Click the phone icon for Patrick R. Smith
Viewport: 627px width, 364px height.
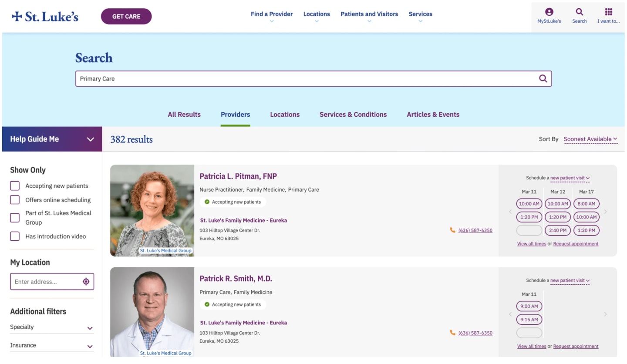[x=452, y=333]
